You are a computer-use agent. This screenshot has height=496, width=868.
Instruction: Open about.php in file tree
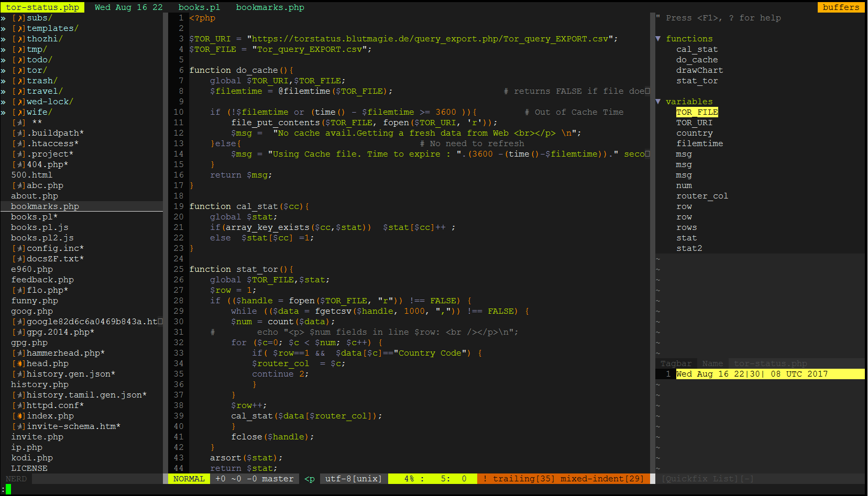tap(35, 196)
